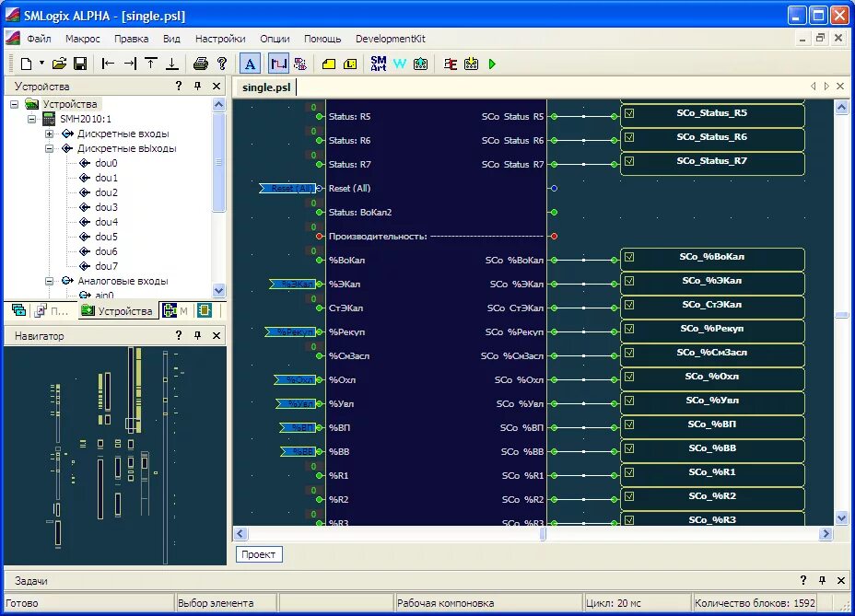This screenshot has width=855, height=616.
Task: Save the project with floppy icon
Action: 80,64
